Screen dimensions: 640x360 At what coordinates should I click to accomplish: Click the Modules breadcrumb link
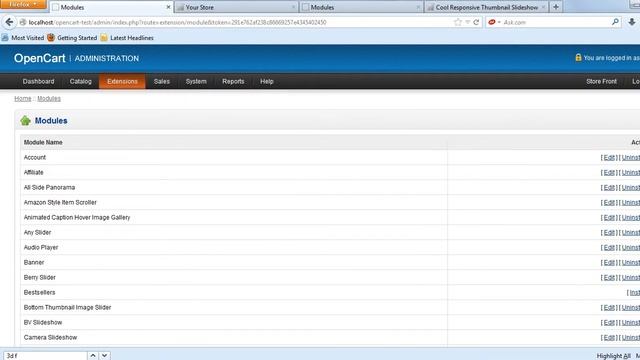tap(49, 98)
